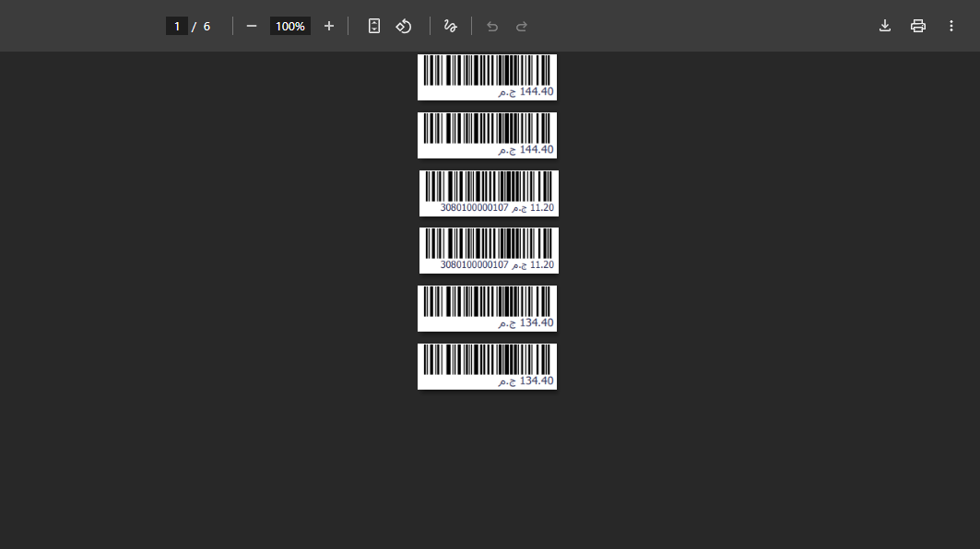Select the 100% zoom level field
Viewport: 980px width, 549px height.
(289, 26)
